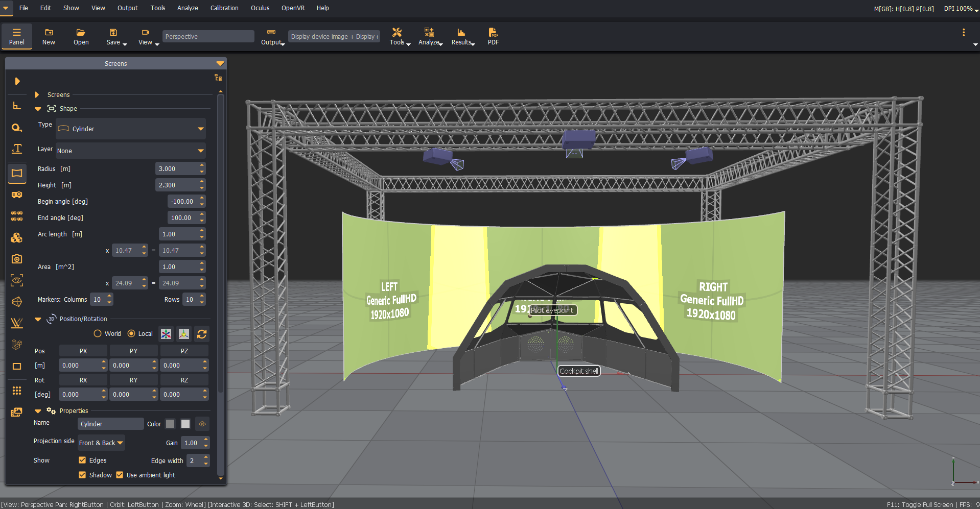Open the Display device image dropdown
980x509 pixels.
[334, 36]
